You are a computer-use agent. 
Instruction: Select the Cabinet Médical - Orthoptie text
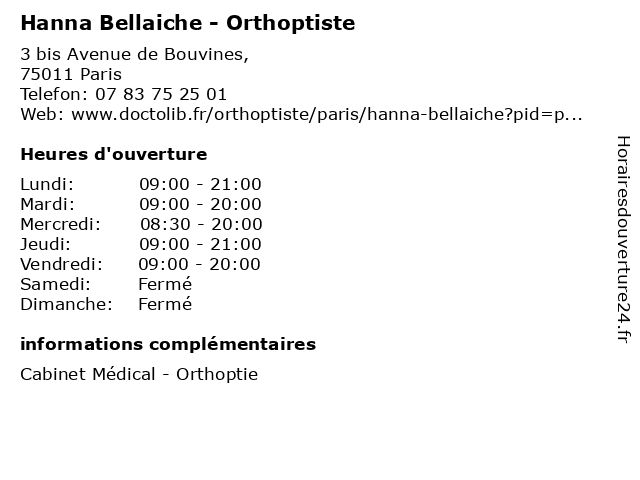pyautogui.click(x=139, y=374)
